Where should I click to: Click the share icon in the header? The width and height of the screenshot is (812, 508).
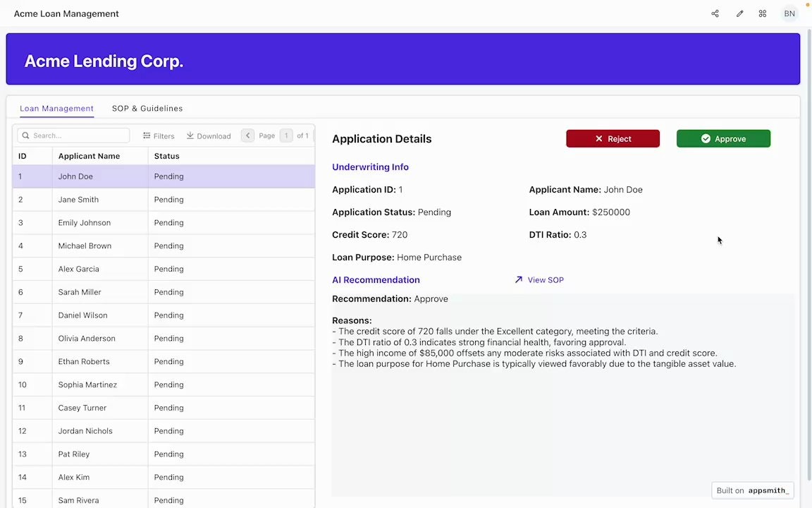(x=715, y=13)
